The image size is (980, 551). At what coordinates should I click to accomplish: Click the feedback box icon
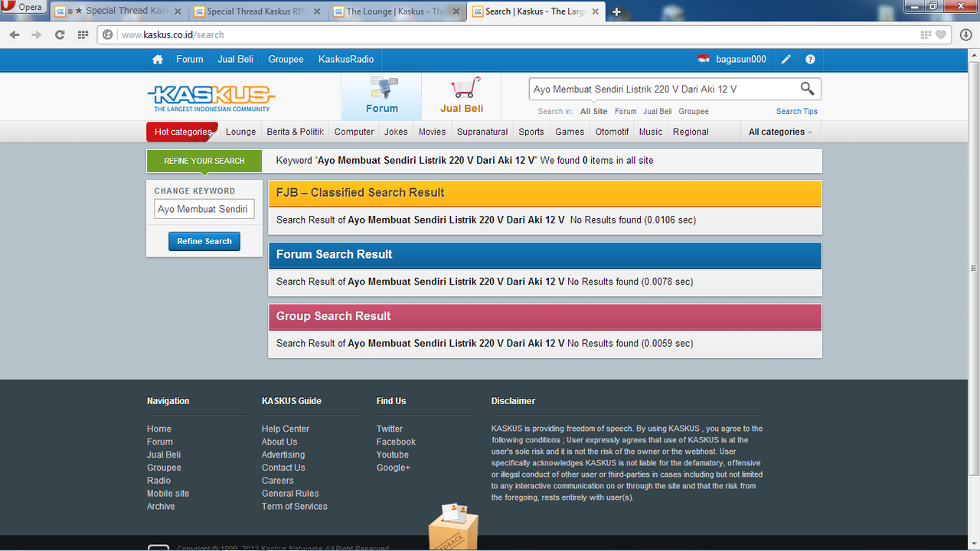453,526
